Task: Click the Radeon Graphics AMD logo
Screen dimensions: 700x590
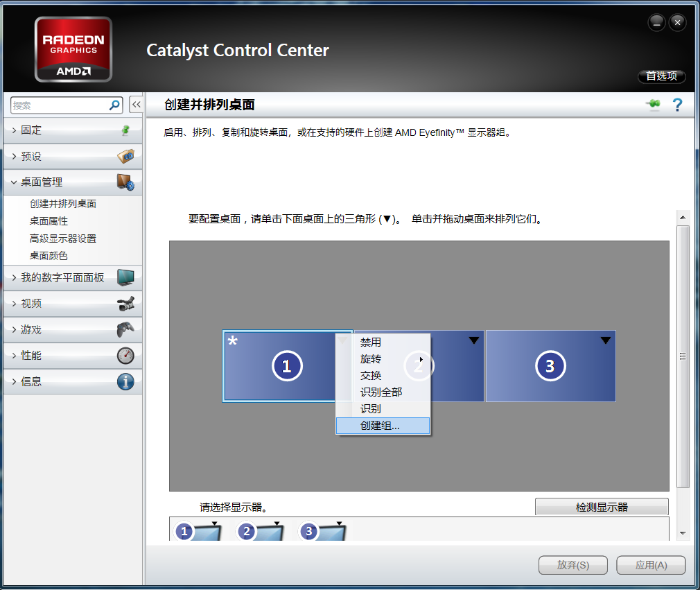Action: pos(73,50)
